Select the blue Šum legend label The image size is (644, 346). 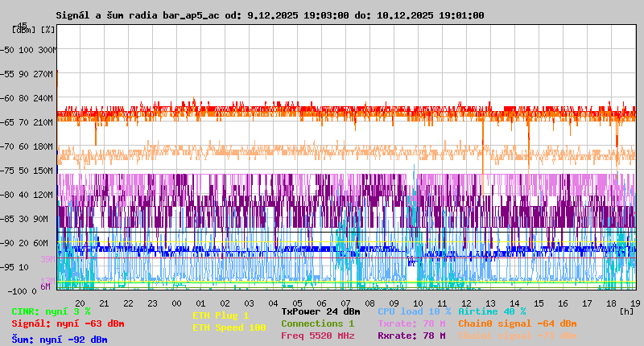(x=60, y=339)
